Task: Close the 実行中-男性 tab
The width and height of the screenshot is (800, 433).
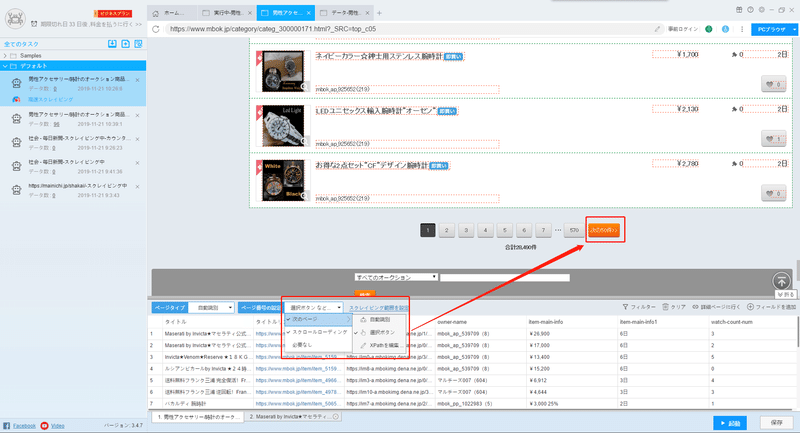Action: coord(249,13)
